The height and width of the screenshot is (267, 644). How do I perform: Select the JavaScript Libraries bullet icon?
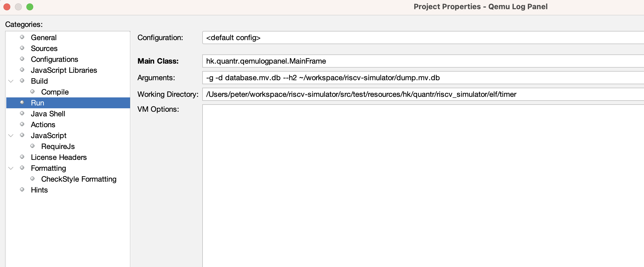pos(22,70)
